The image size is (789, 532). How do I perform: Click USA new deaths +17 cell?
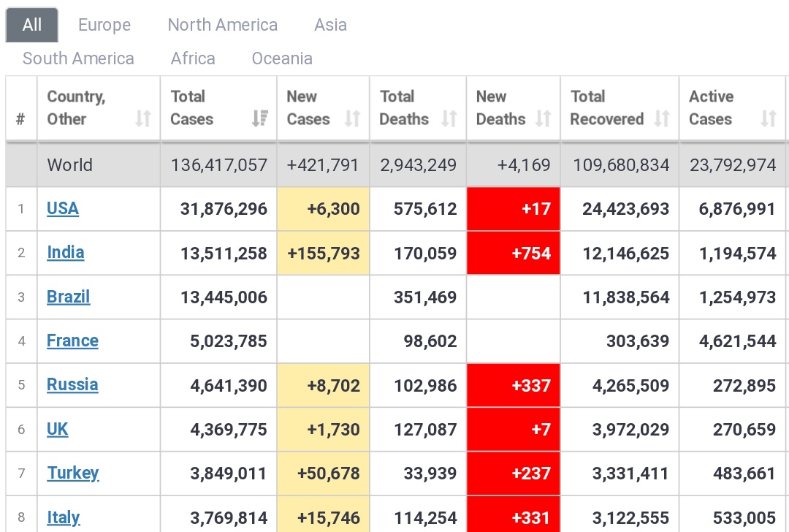tap(514, 209)
